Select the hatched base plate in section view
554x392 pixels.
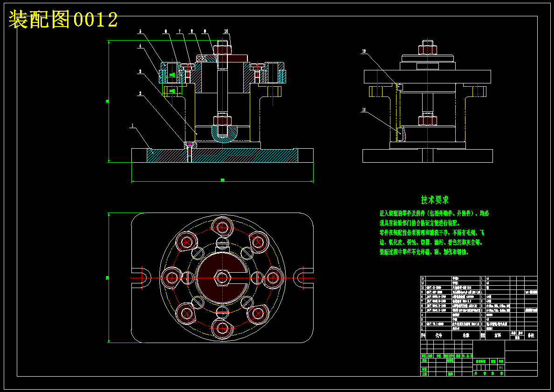tap(222, 156)
